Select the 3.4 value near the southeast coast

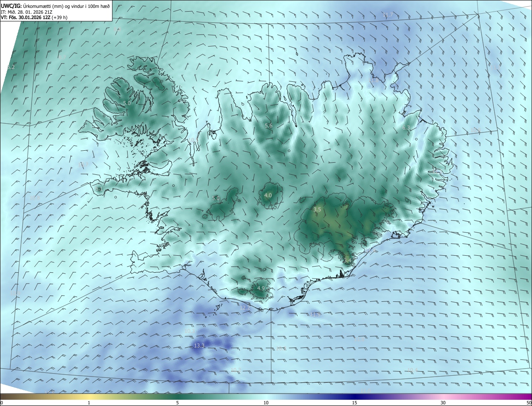[x=347, y=261]
